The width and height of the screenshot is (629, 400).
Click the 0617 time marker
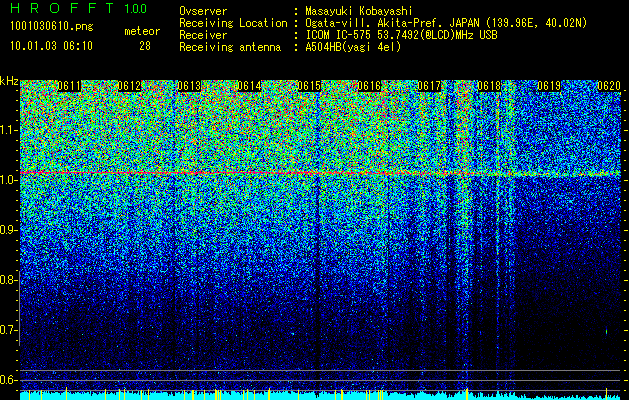[429, 86]
